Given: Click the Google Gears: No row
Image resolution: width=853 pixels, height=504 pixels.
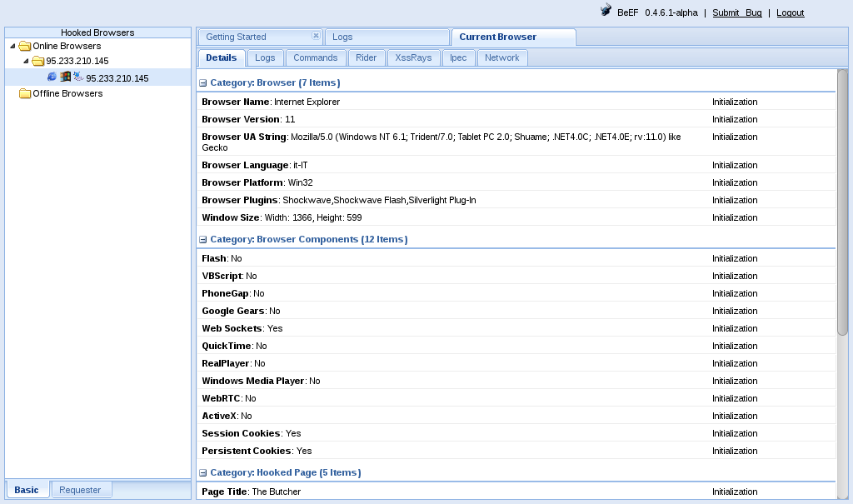Looking at the screenshot, I should point(516,311).
